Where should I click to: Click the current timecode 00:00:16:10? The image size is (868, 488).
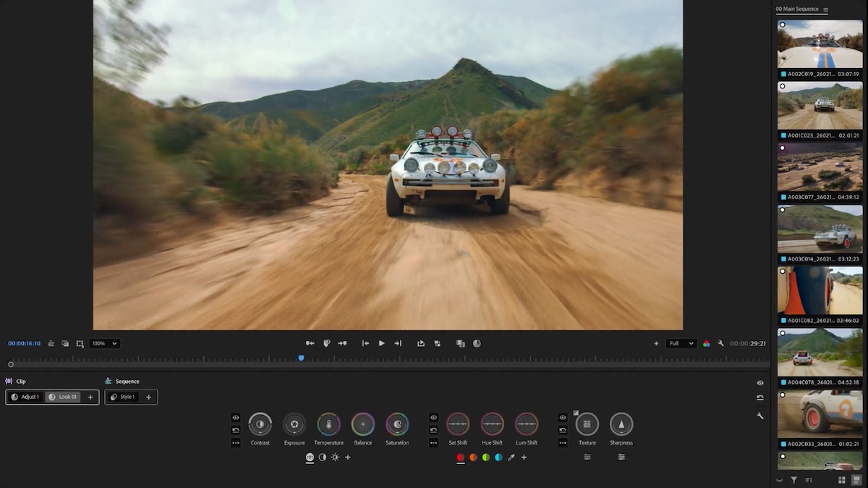24,343
